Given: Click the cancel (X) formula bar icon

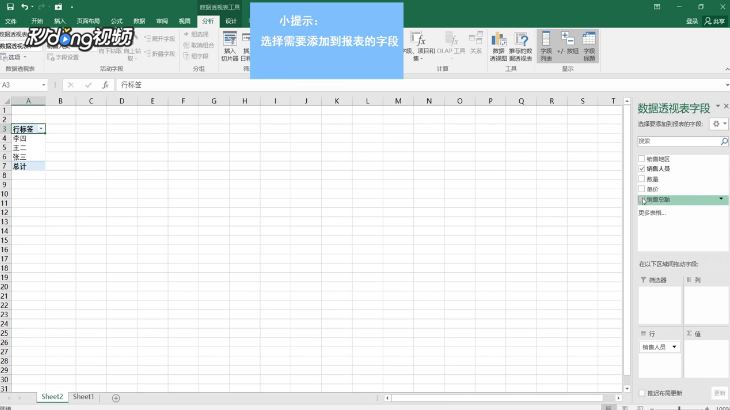Looking at the screenshot, I should [71, 85].
